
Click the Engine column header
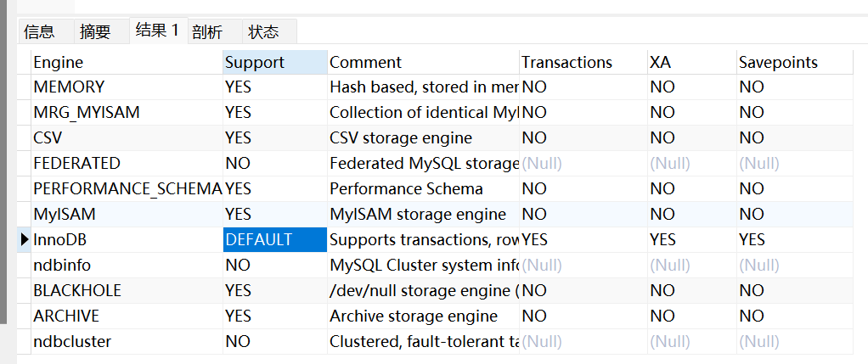pos(59,62)
